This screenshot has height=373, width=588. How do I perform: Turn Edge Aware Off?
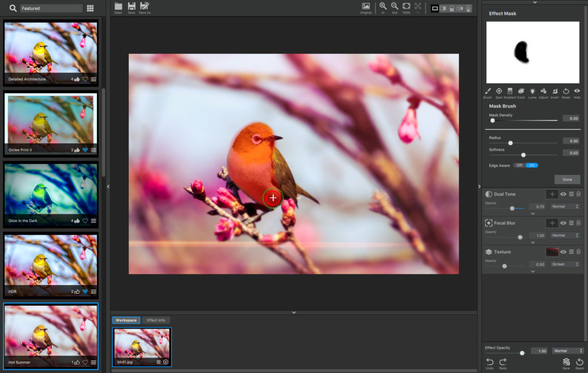[519, 165]
